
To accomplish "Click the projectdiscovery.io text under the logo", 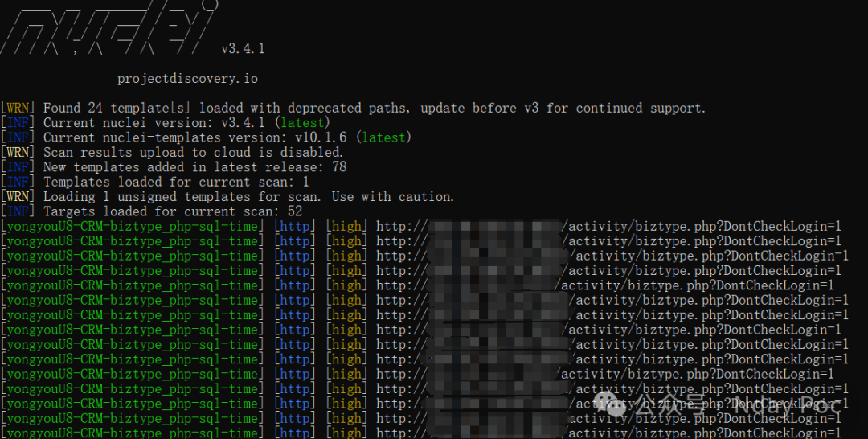I will (x=187, y=79).
